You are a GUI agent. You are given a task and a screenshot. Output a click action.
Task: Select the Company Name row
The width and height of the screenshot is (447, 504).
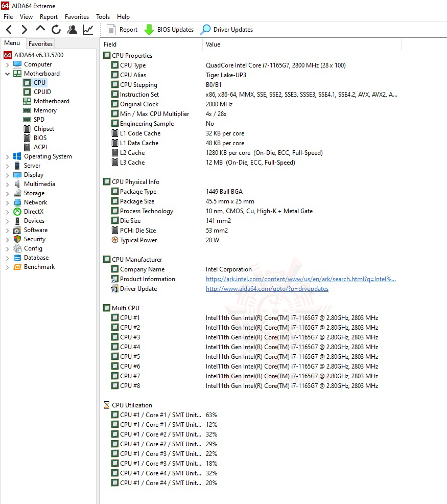click(251, 269)
